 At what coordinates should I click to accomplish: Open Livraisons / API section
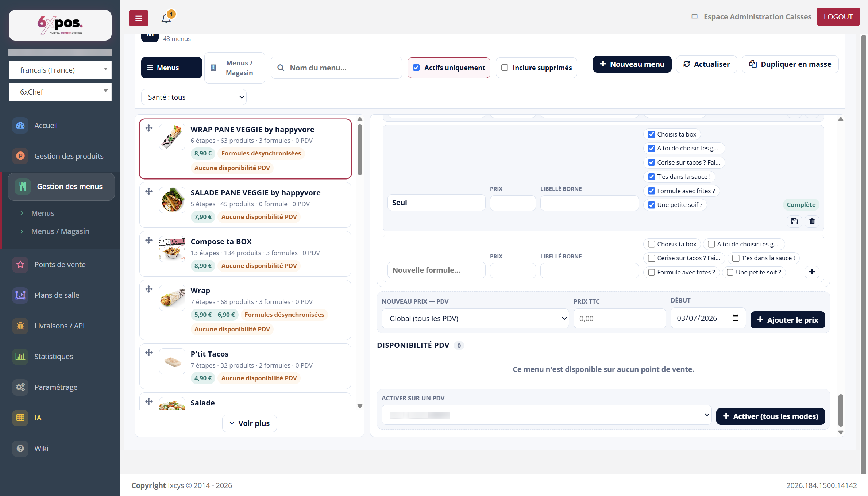(59, 326)
